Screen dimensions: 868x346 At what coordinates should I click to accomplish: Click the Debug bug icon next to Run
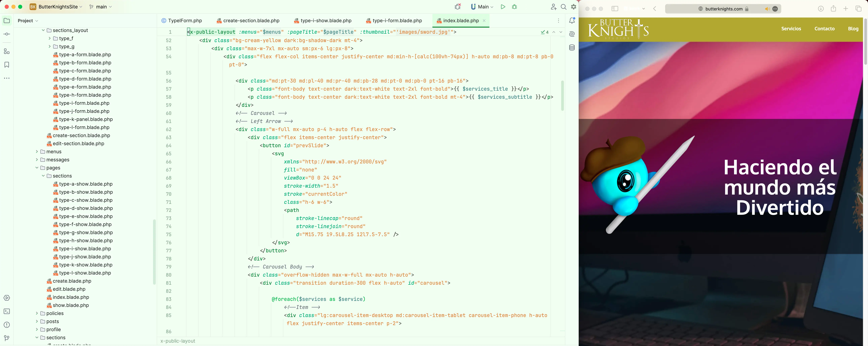tap(515, 7)
